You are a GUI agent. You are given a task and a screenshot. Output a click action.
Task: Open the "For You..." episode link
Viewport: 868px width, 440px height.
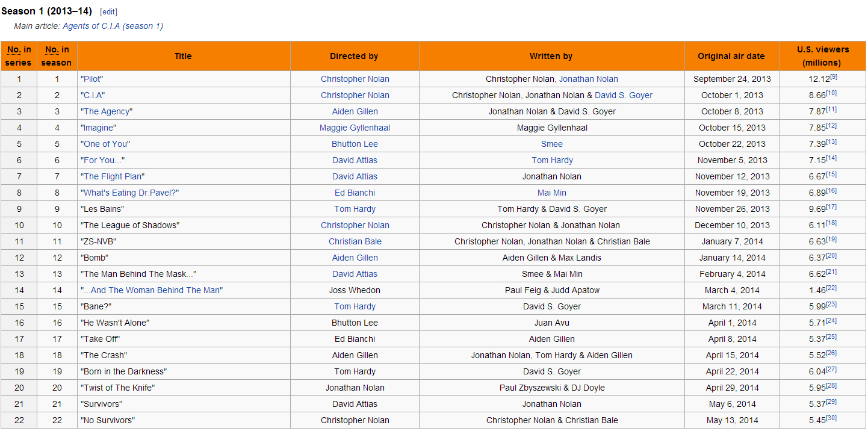pyautogui.click(x=103, y=160)
